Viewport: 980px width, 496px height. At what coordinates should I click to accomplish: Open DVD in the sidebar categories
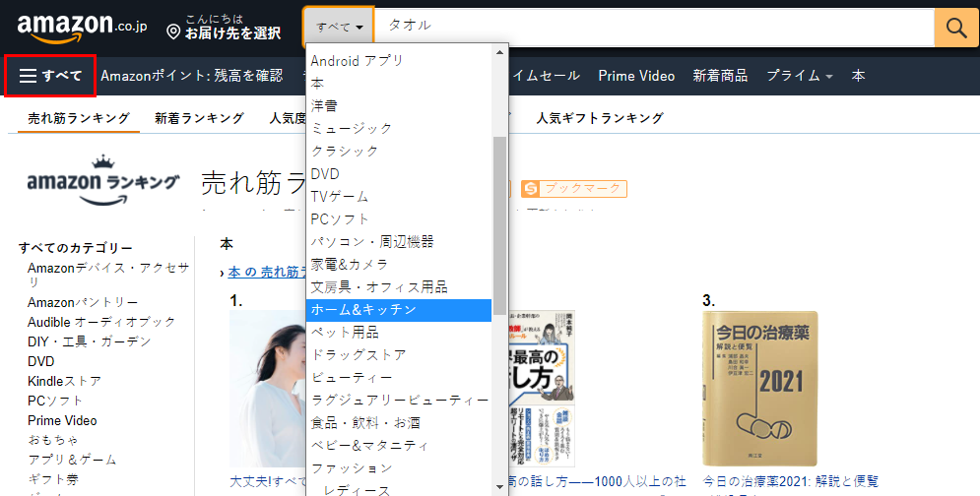[x=40, y=362]
